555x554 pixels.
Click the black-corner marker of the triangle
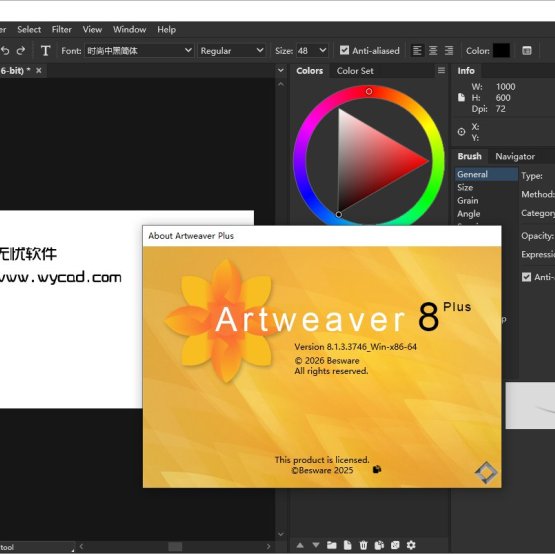click(338, 214)
